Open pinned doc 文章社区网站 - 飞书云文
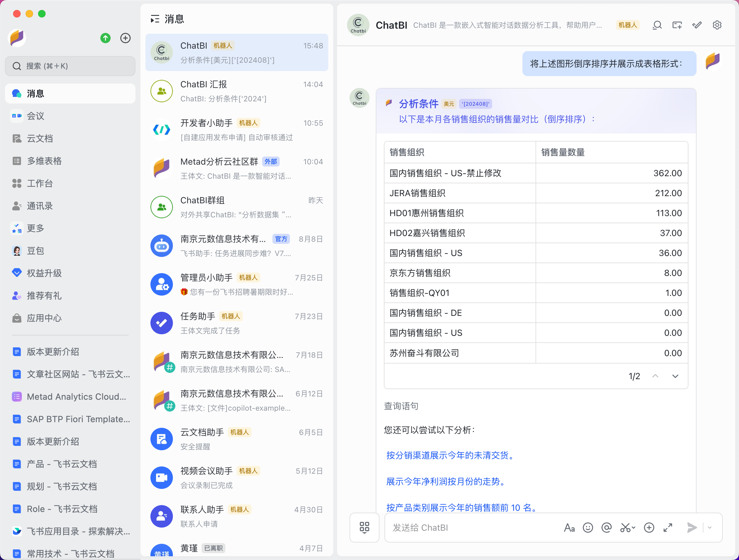The width and height of the screenshot is (739, 560). click(70, 374)
